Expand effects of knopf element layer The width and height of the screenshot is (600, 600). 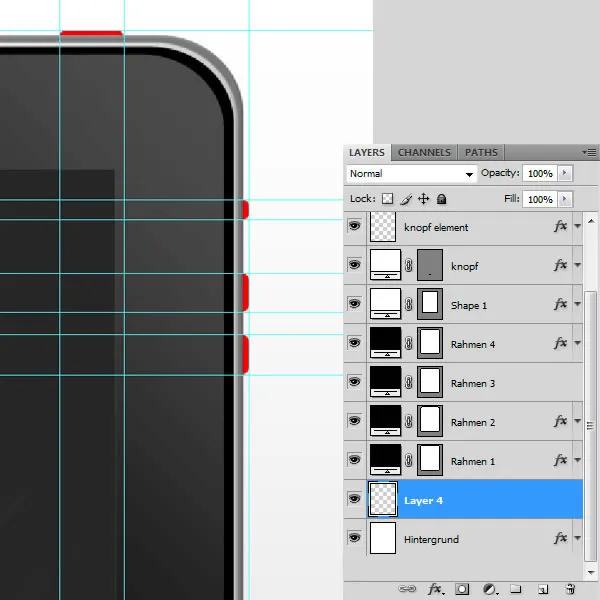tap(577, 226)
